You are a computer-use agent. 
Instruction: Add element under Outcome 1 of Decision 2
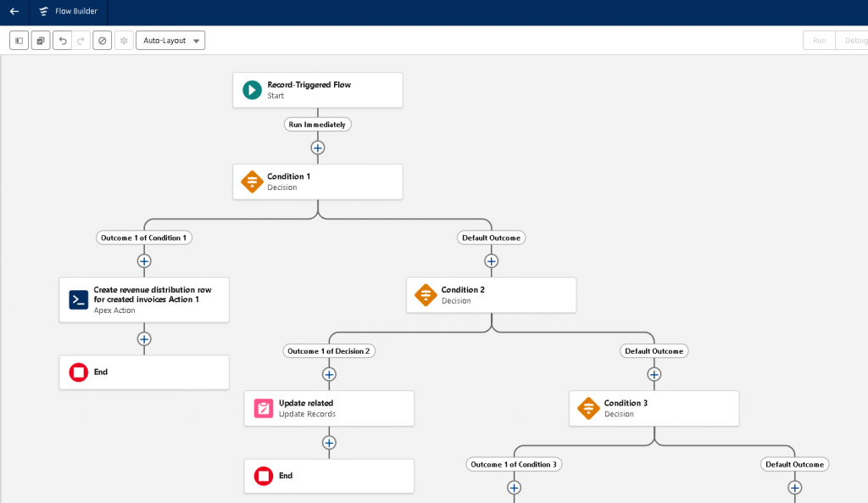329,374
